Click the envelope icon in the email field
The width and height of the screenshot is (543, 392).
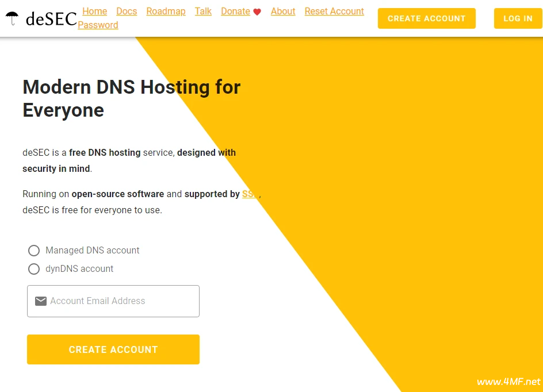pos(40,301)
